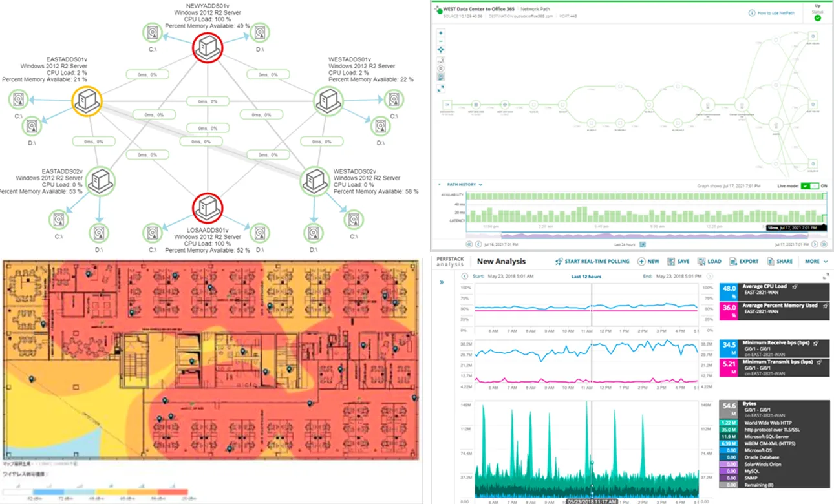Click the World Wide Web HTTP legend row
Viewport: 834px width, 504px height.
pyautogui.click(x=775, y=423)
